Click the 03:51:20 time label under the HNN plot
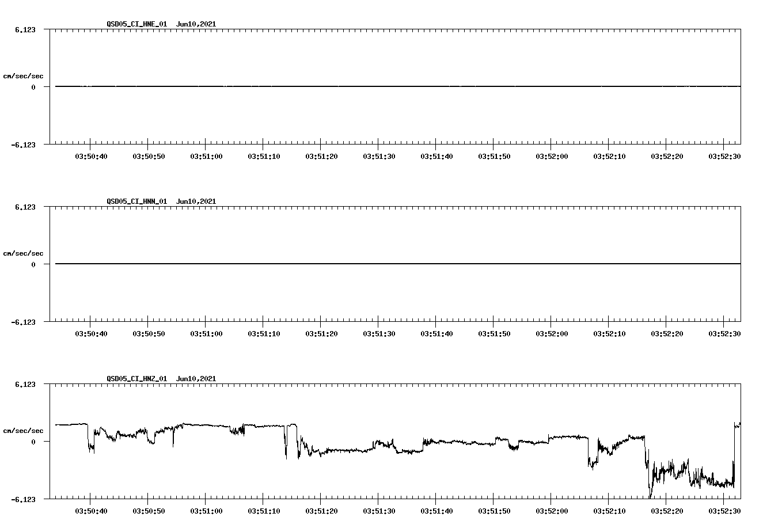The width and height of the screenshot is (782, 532). pos(321,334)
